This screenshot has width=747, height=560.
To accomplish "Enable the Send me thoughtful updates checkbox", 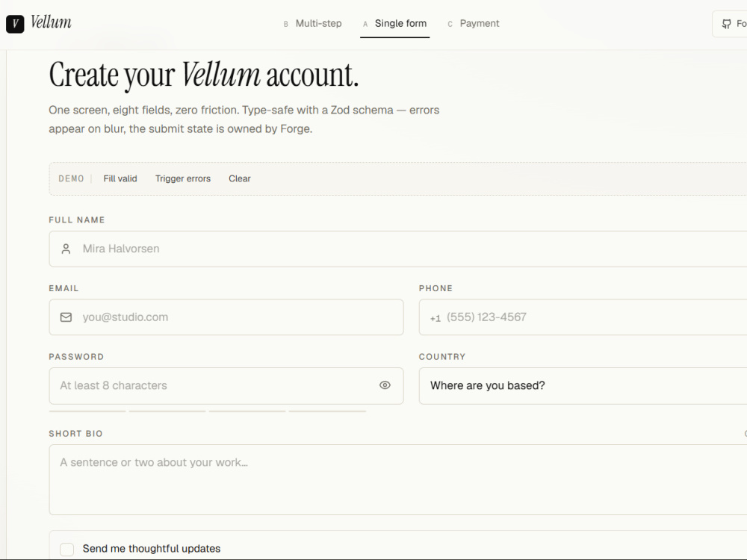I will (66, 549).
